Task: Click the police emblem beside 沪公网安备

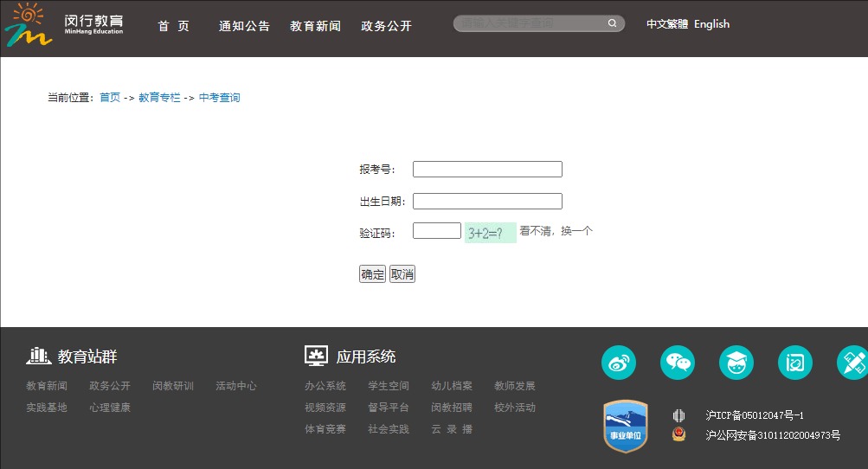Action: point(679,434)
